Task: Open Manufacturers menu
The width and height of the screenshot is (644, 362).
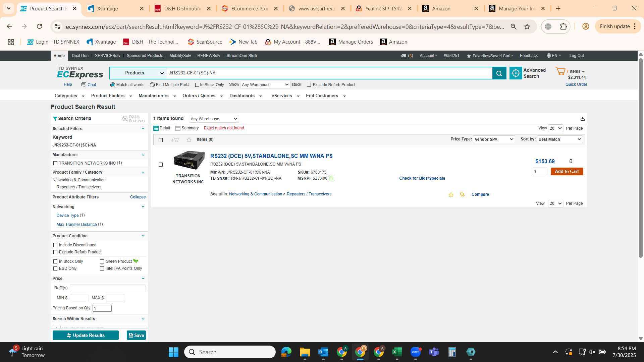Action: pyautogui.click(x=157, y=96)
